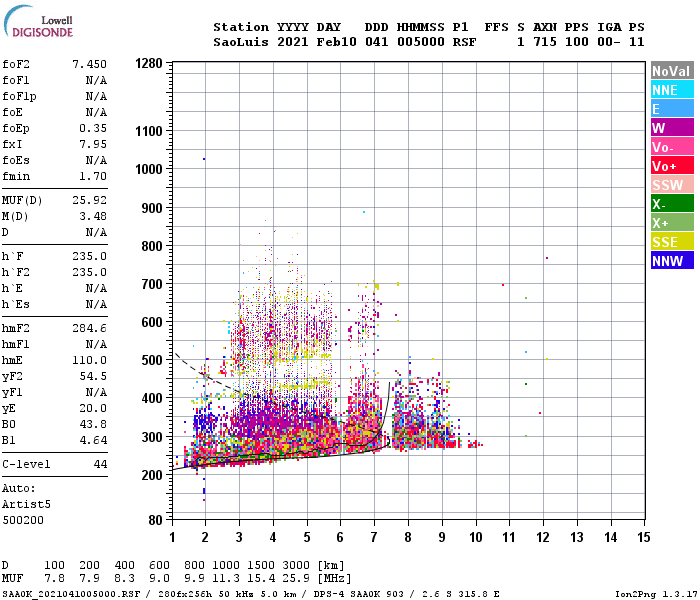Select the Vo+ red legend swatch
Image resolution: width=700 pixels, height=600 pixels.
tap(672, 166)
